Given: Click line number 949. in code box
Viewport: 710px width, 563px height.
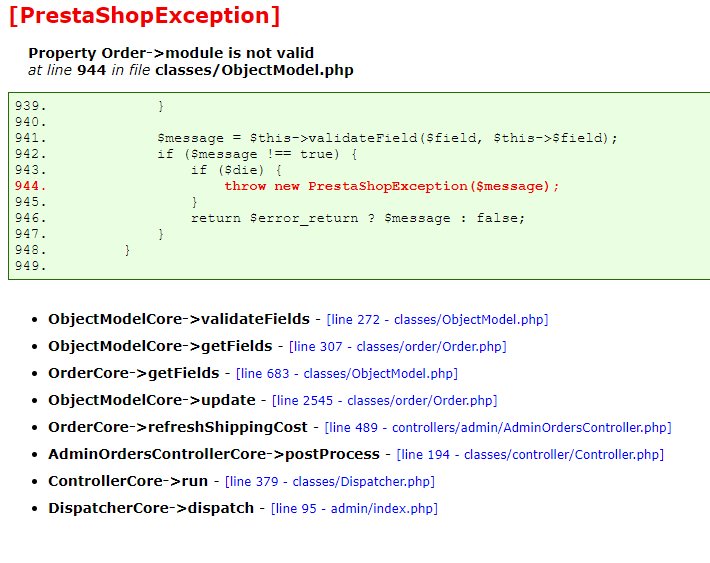Looking at the screenshot, I should click(x=30, y=266).
